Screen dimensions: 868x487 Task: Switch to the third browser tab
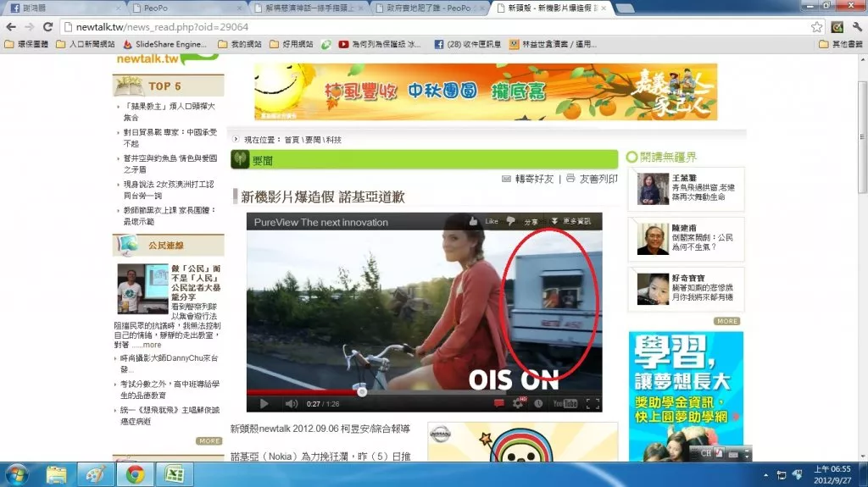(307, 8)
